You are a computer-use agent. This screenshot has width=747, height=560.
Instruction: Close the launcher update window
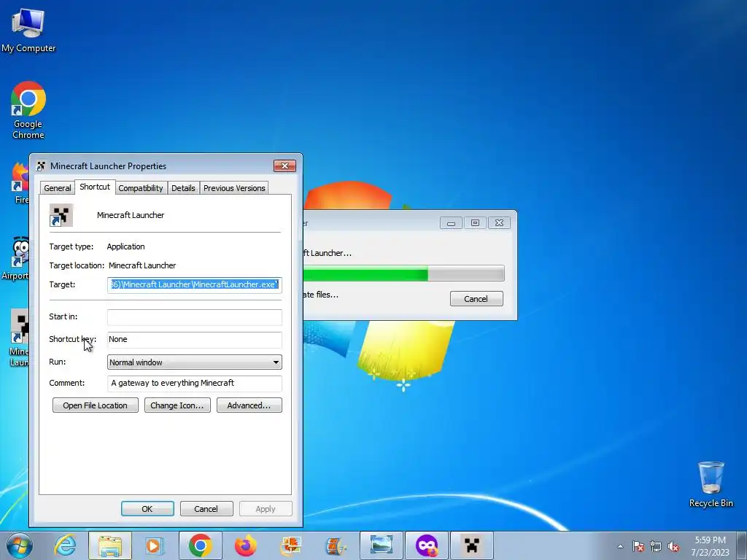pyautogui.click(x=499, y=223)
